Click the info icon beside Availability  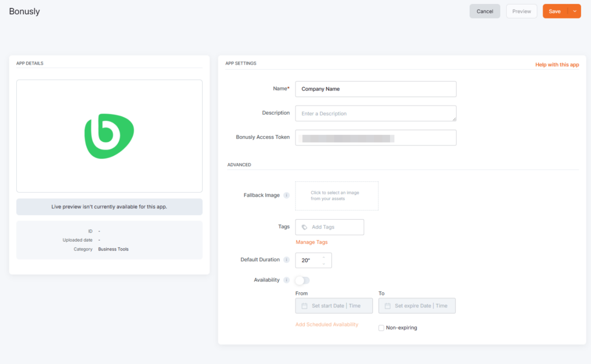pyautogui.click(x=287, y=280)
